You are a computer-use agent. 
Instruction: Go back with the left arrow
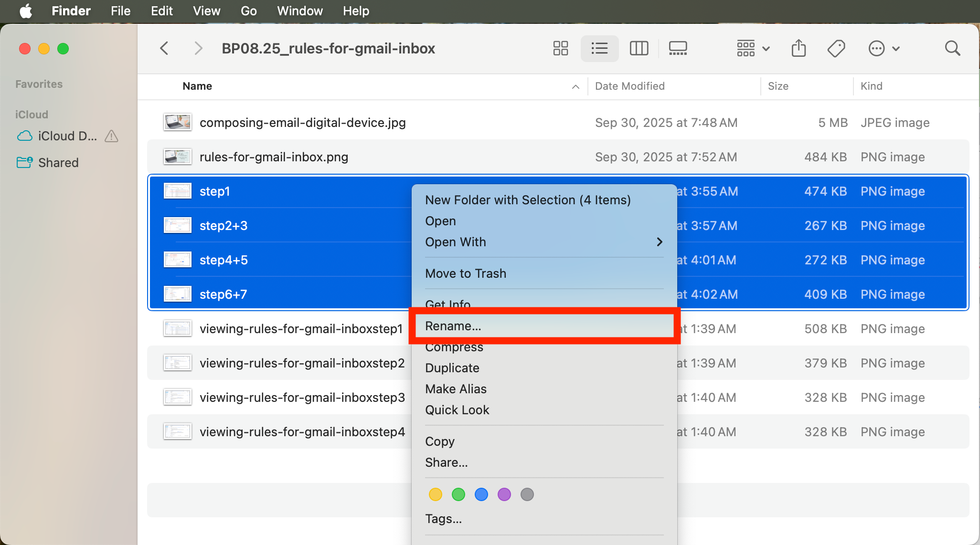(164, 48)
